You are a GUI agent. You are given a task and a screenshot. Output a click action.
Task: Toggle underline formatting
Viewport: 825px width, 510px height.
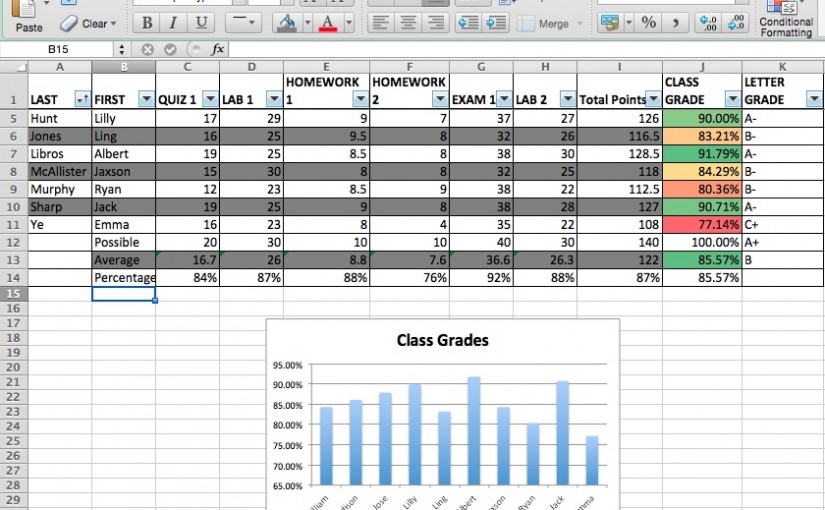pyautogui.click(x=201, y=23)
